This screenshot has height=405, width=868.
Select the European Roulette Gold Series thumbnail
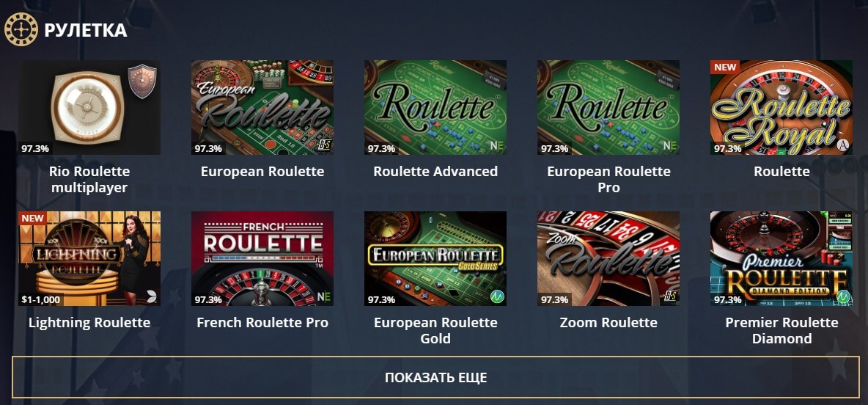(x=435, y=259)
